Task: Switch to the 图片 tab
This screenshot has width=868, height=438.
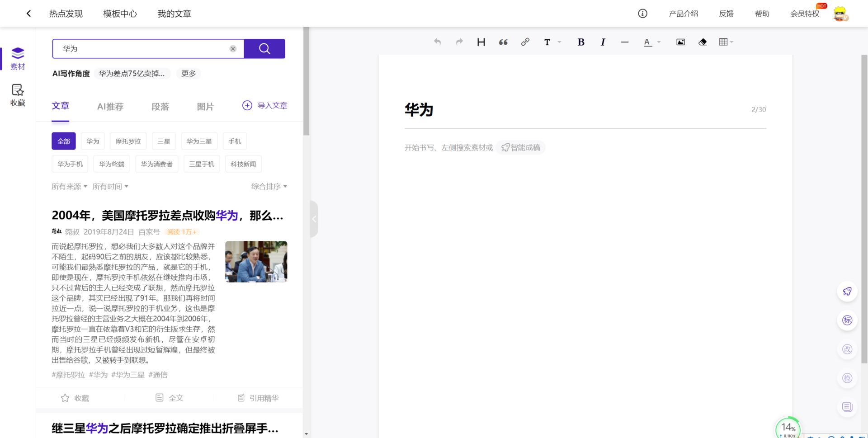Action: coord(205,107)
